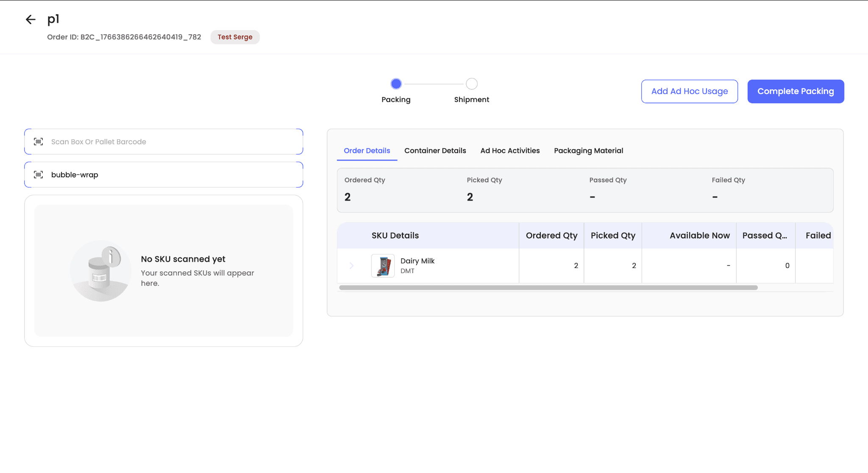Expand the Dairy Milk row chevron
Viewport: 868px width, 473px height.
tap(351, 266)
